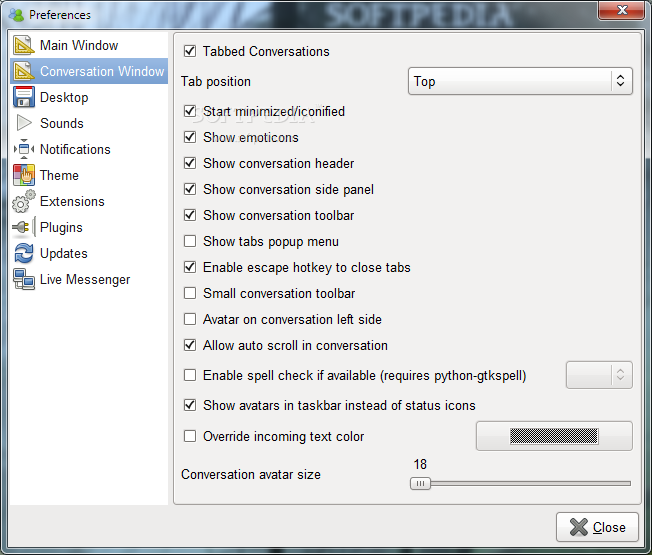Go to Sounds preferences
652x555 pixels.
point(89,123)
